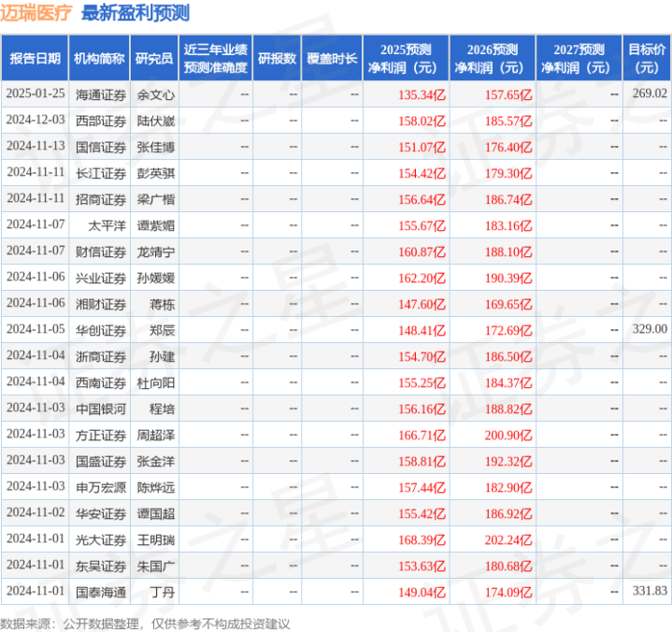Viewport: 672px width, 632px height.
Task: Click analyst name 蒋栋
Action: click(x=162, y=305)
